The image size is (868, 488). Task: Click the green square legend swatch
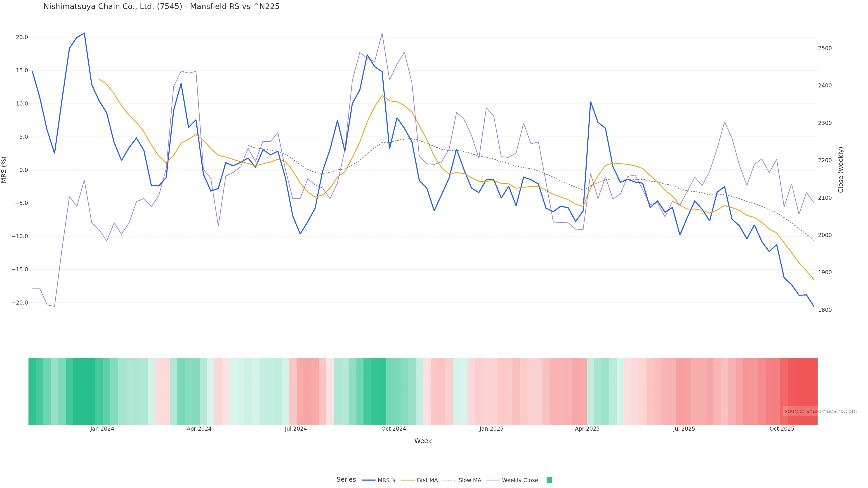549,480
